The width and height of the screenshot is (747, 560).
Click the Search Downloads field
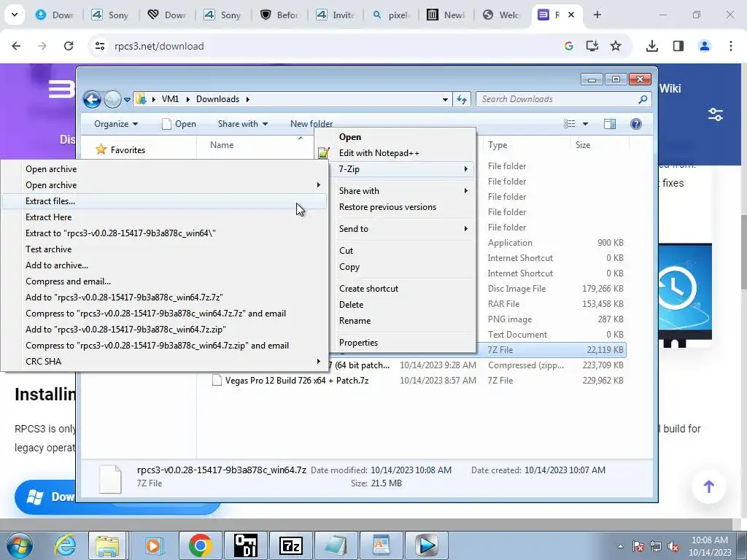coord(564,99)
